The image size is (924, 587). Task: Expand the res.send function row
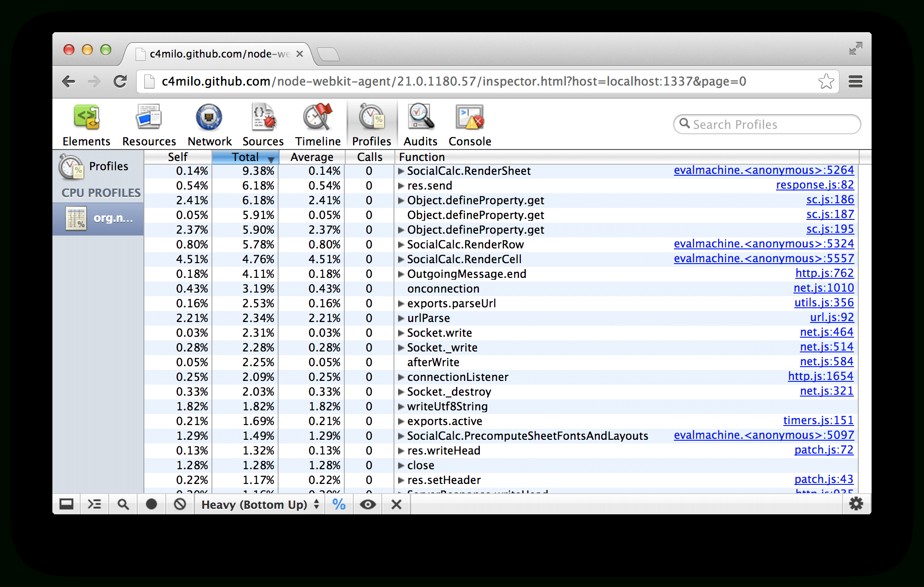(x=400, y=185)
